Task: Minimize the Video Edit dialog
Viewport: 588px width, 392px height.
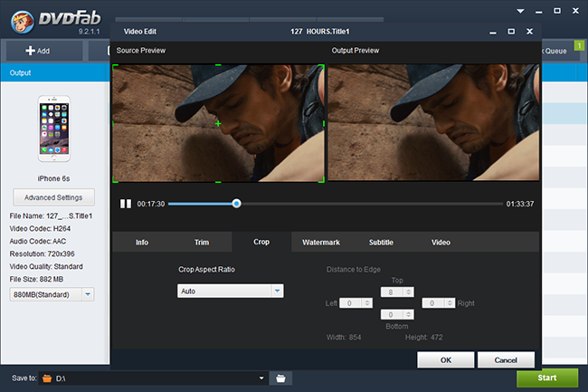Action: click(x=493, y=33)
